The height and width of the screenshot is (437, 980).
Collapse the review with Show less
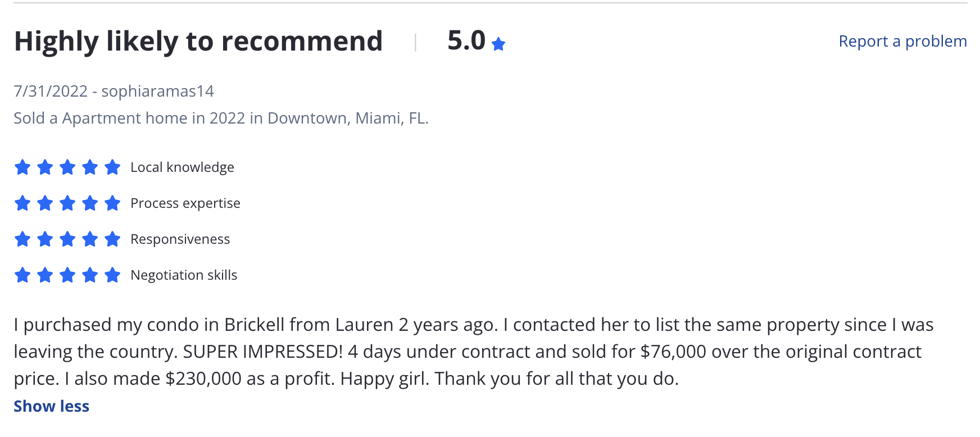tap(51, 406)
